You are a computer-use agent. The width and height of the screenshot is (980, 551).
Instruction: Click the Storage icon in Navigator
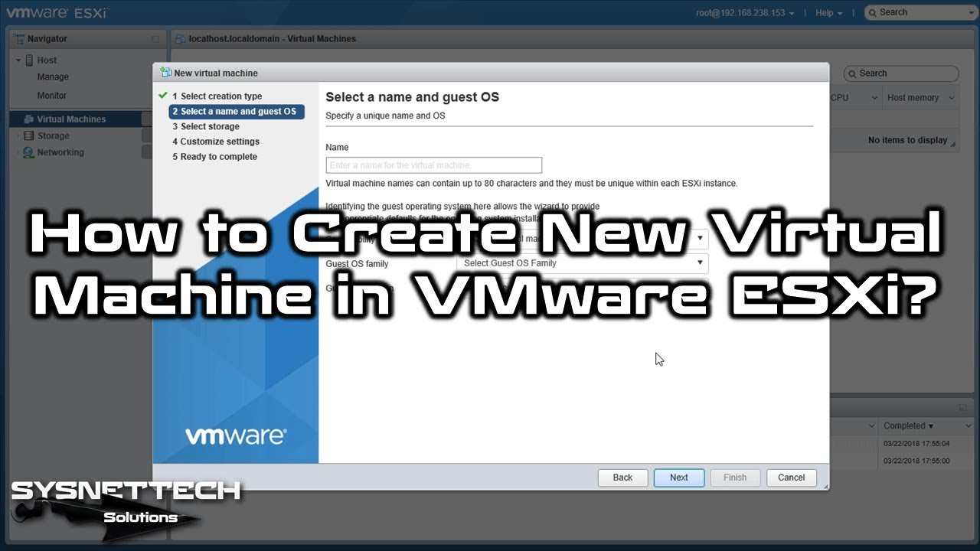29,136
